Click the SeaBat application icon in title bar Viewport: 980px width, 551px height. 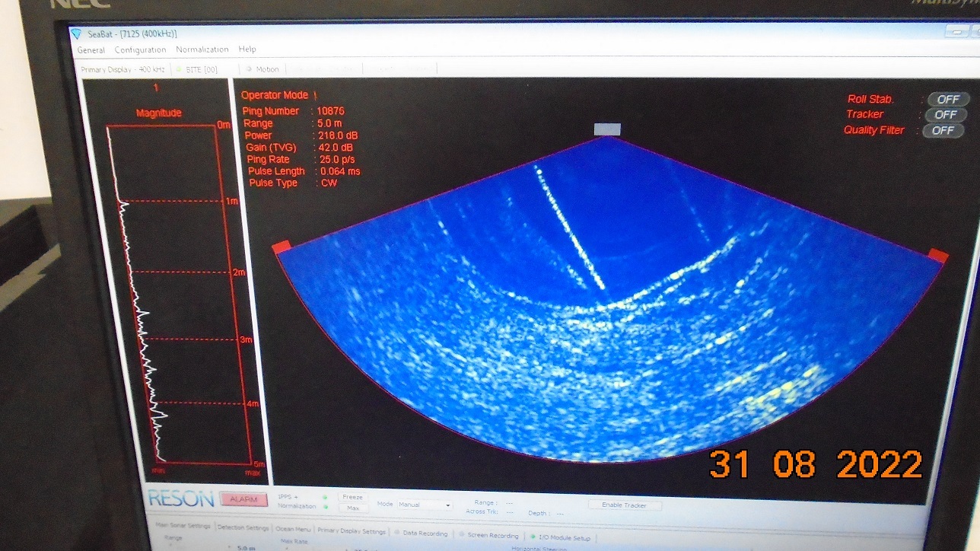coord(75,33)
